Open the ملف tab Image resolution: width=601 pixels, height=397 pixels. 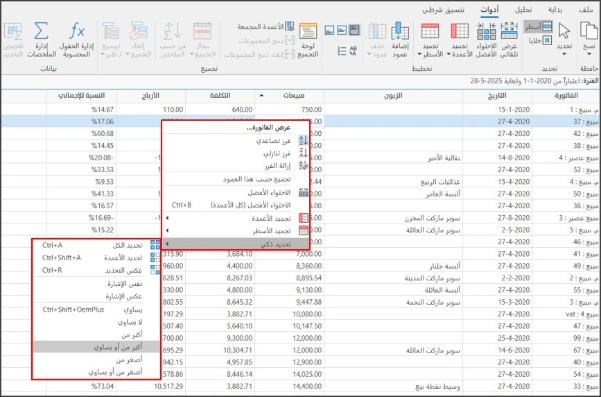[x=586, y=10]
